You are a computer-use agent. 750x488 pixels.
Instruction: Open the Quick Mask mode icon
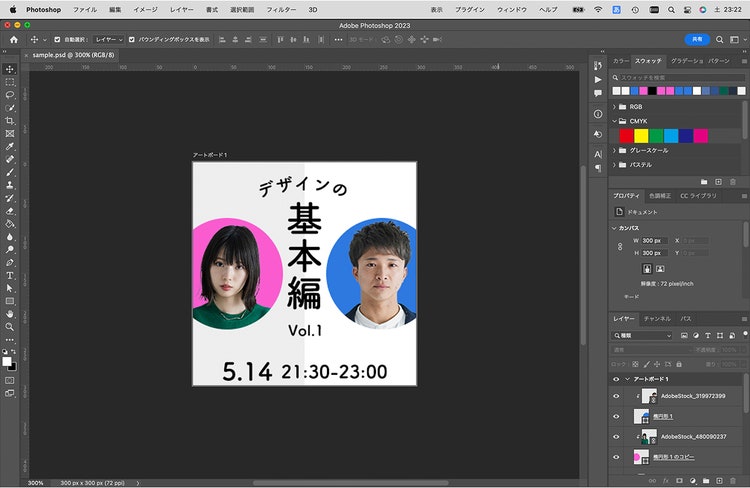coord(10,380)
